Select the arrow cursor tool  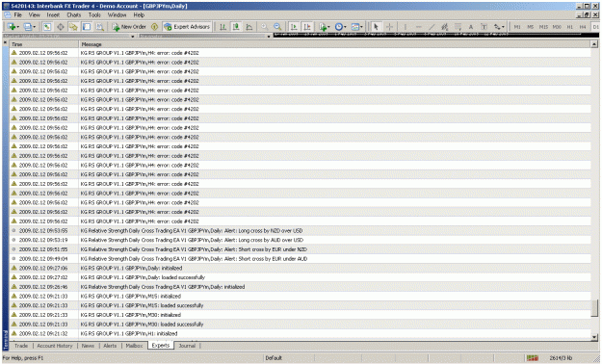point(376,27)
